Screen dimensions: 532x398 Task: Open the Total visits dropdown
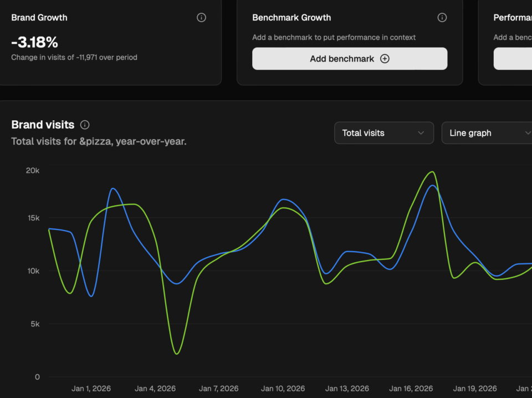pyautogui.click(x=383, y=133)
